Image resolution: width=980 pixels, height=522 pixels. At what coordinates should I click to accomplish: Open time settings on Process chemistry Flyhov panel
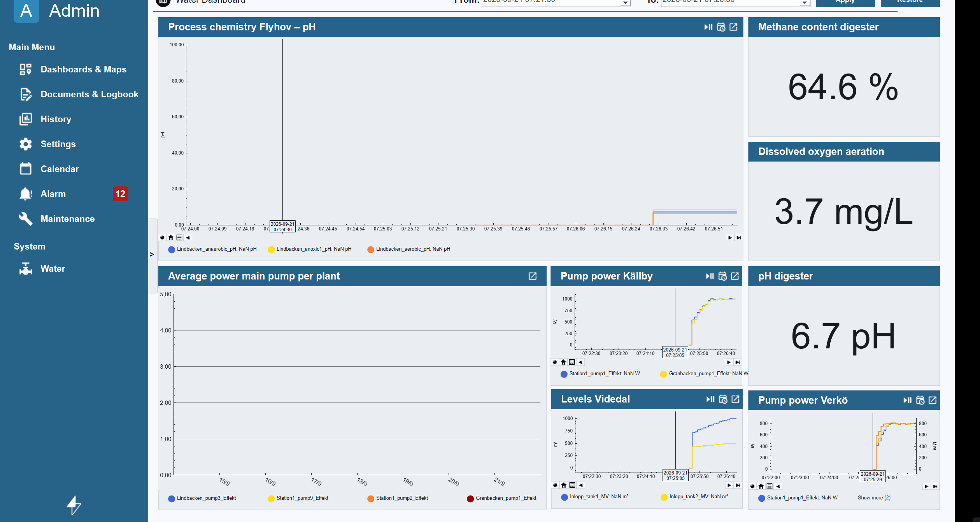(721, 27)
